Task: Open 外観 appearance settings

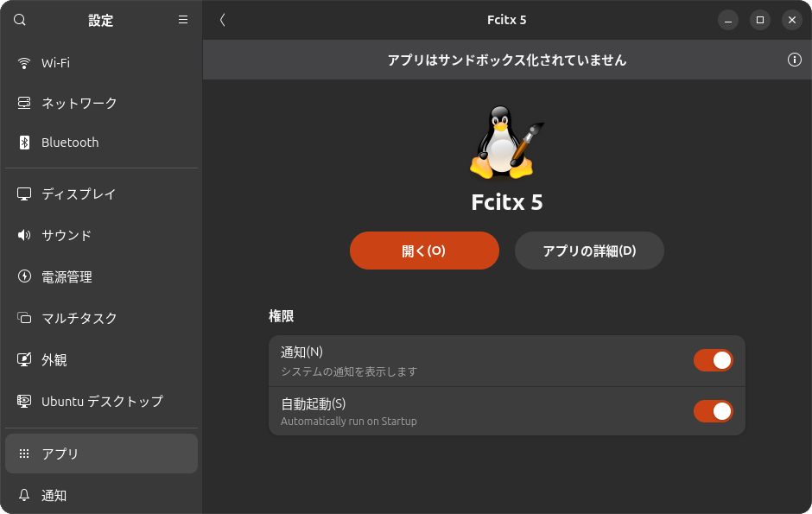Action: (x=102, y=359)
